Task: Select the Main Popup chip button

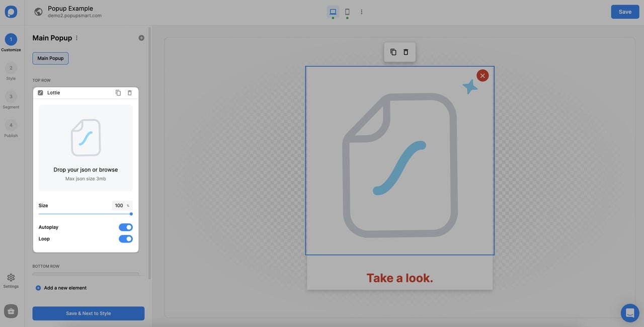Action: [x=50, y=58]
